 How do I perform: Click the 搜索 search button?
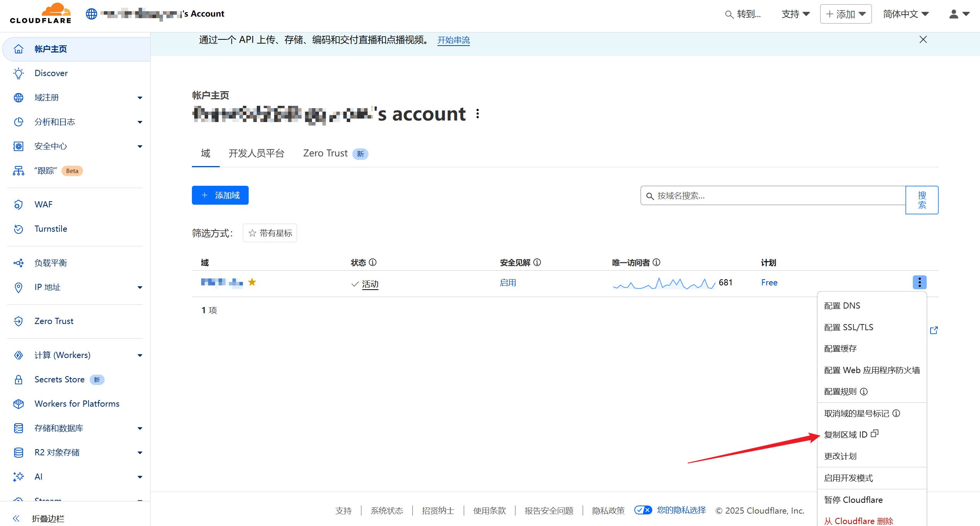tap(922, 200)
